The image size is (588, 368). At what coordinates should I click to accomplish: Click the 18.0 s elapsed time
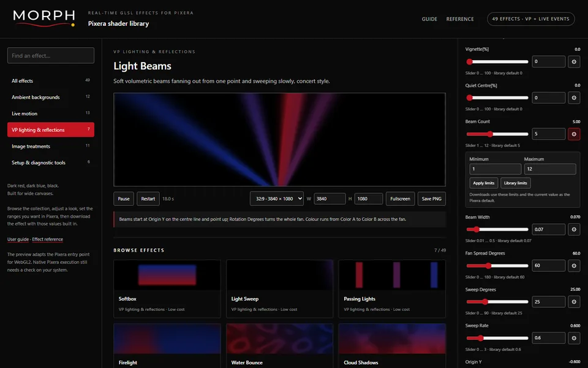click(x=168, y=199)
